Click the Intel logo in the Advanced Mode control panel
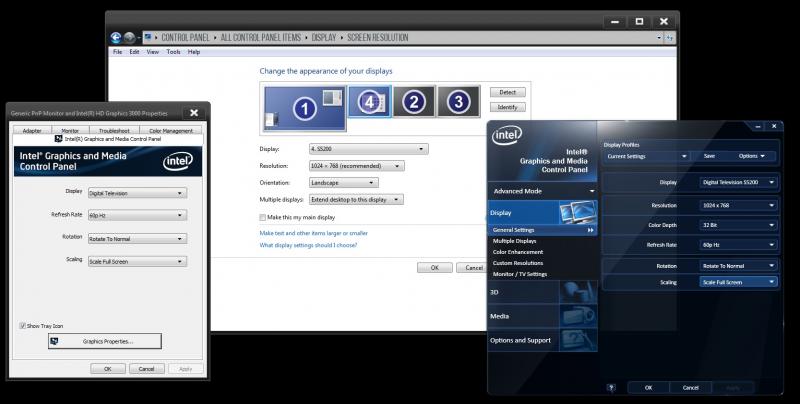The height and width of the screenshot is (404, 800). click(507, 135)
